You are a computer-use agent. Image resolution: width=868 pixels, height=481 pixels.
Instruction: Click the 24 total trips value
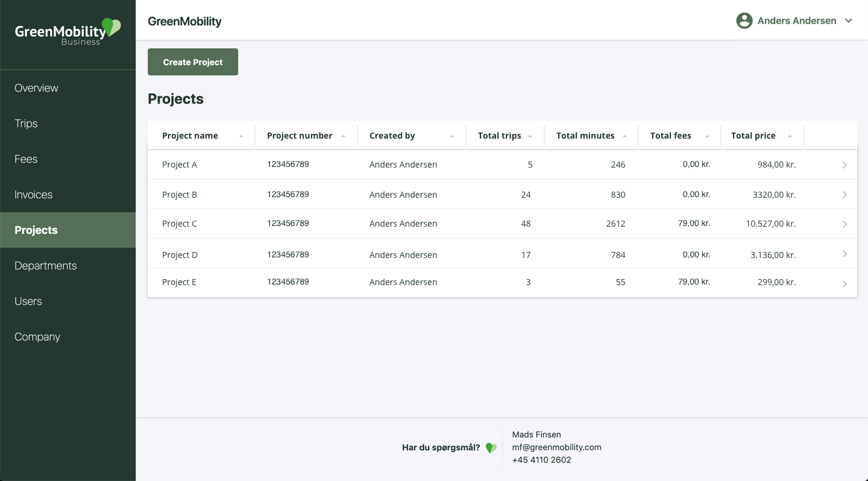pyautogui.click(x=526, y=195)
